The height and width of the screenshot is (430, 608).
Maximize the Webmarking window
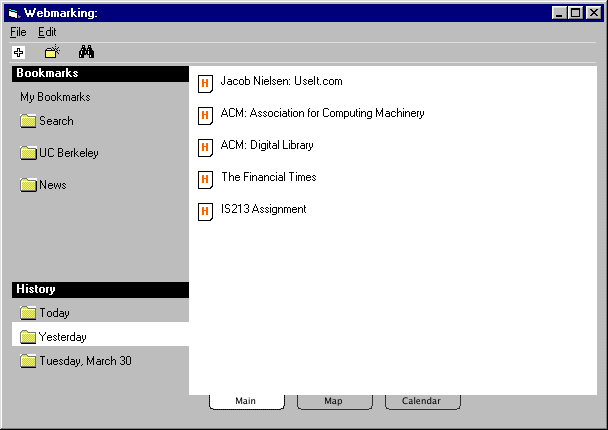575,13
